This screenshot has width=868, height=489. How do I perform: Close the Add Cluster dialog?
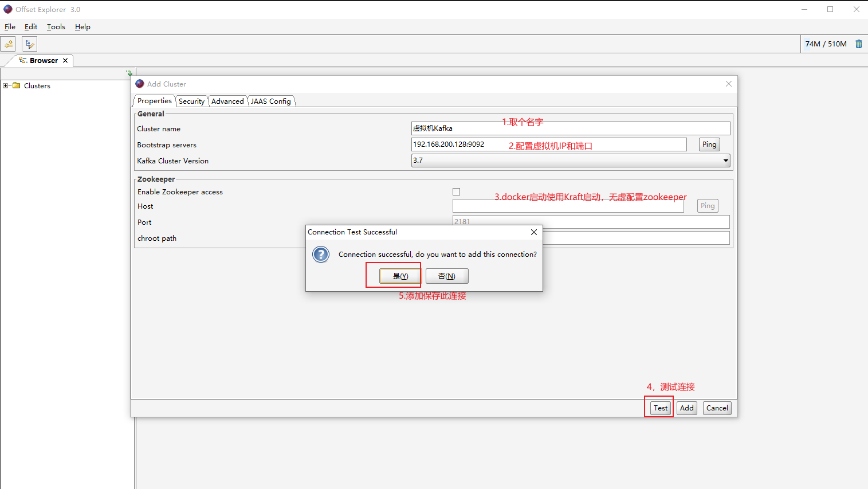point(729,84)
